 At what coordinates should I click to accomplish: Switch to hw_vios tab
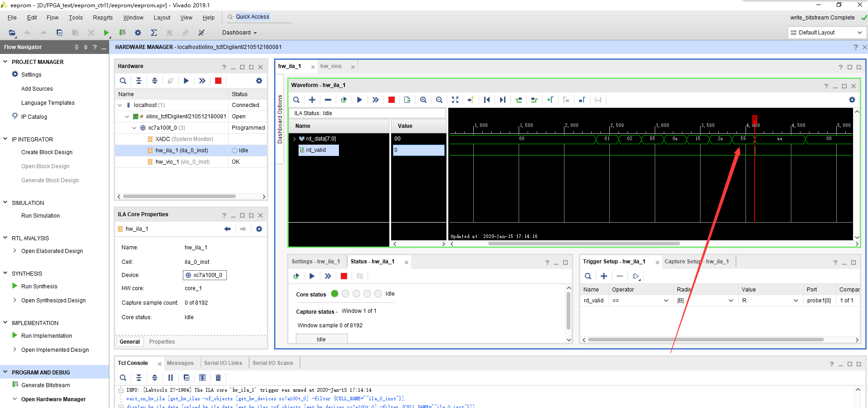pos(331,66)
